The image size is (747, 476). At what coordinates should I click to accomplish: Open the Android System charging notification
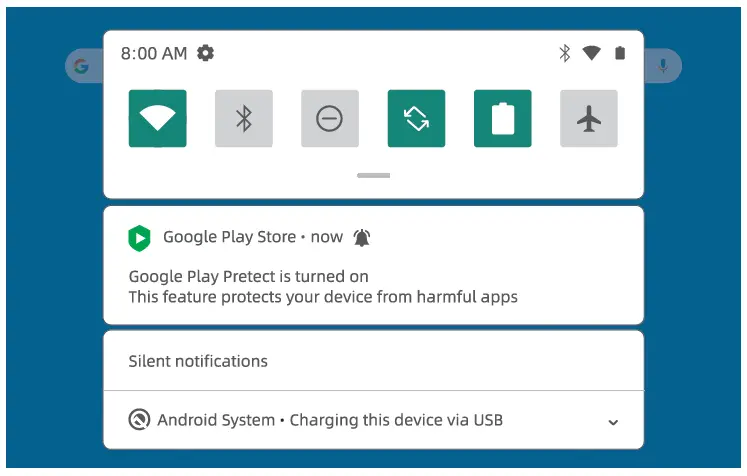pos(374,420)
